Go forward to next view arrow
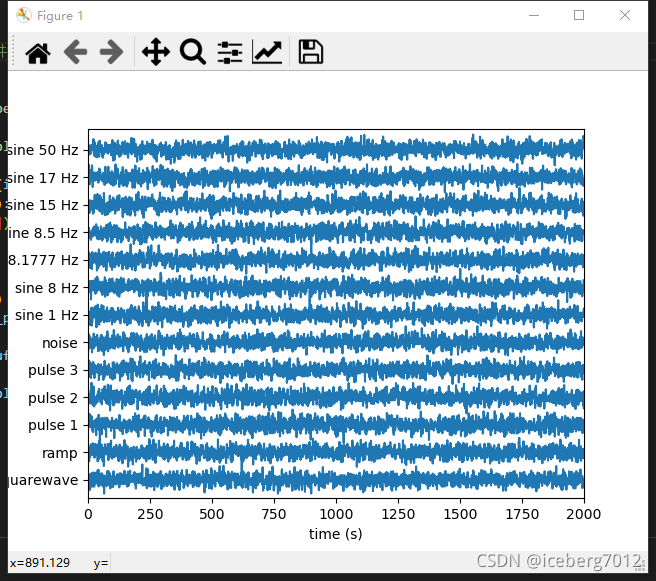Image resolution: width=656 pixels, height=581 pixels. tap(111, 52)
